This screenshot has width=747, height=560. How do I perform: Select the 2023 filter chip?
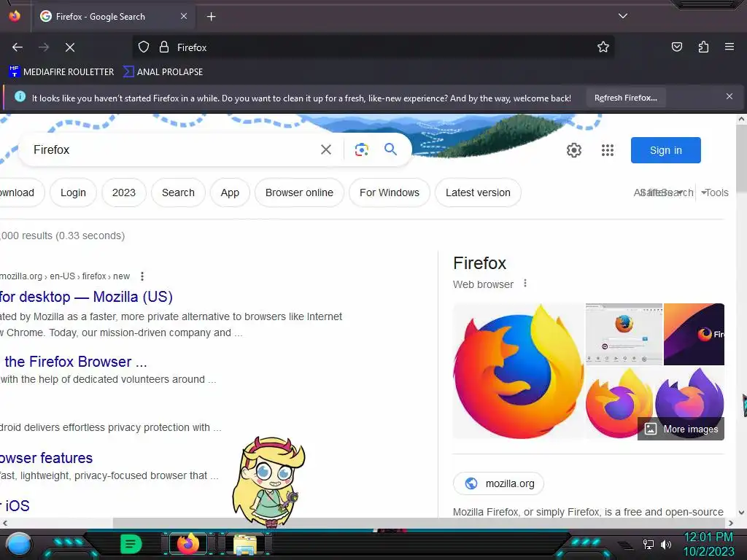[x=124, y=192]
